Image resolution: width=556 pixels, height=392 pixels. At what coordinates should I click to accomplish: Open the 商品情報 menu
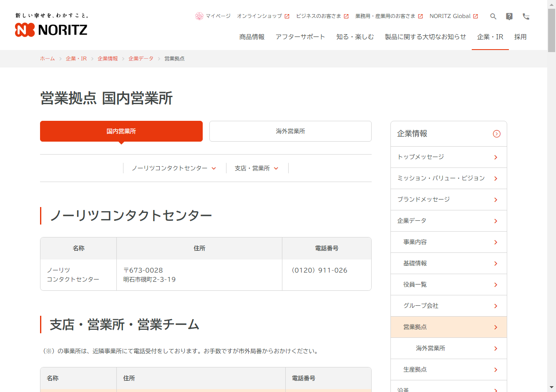click(252, 37)
